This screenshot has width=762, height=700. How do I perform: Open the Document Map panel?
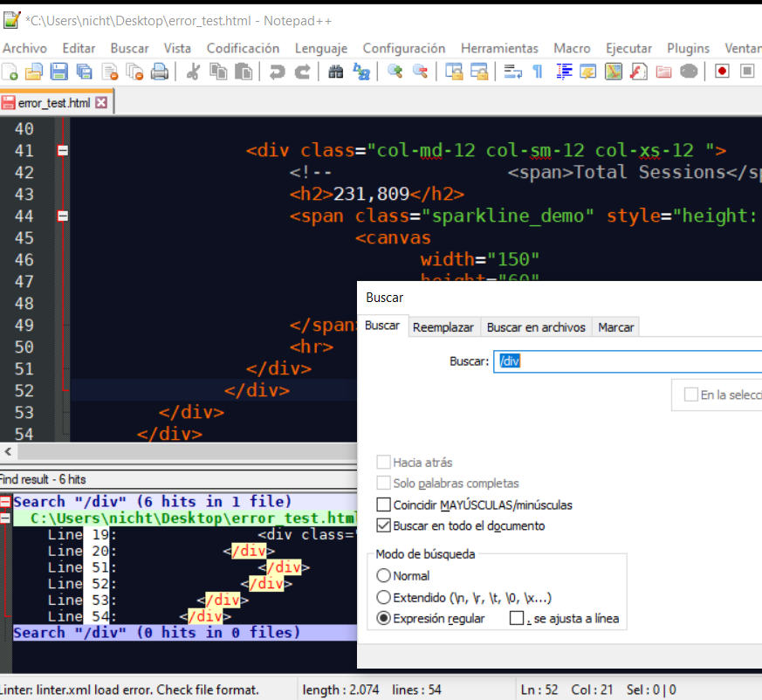(613, 72)
